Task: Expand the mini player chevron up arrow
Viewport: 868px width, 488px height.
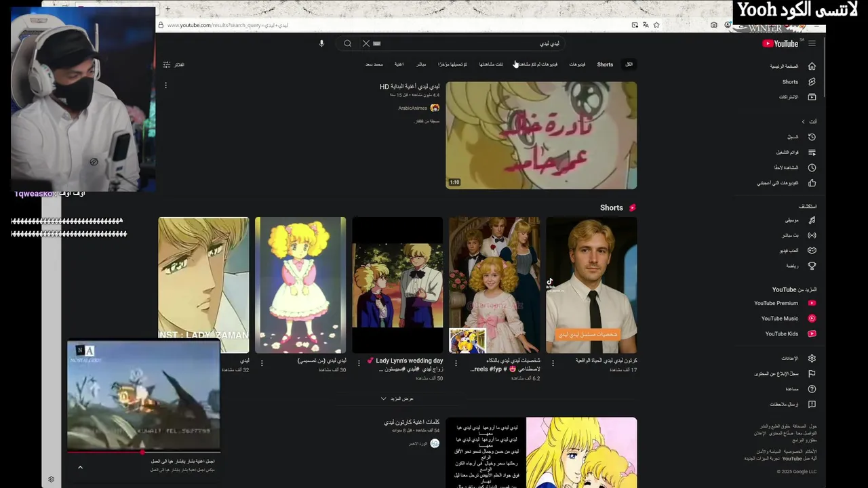Action: pyautogui.click(x=80, y=467)
